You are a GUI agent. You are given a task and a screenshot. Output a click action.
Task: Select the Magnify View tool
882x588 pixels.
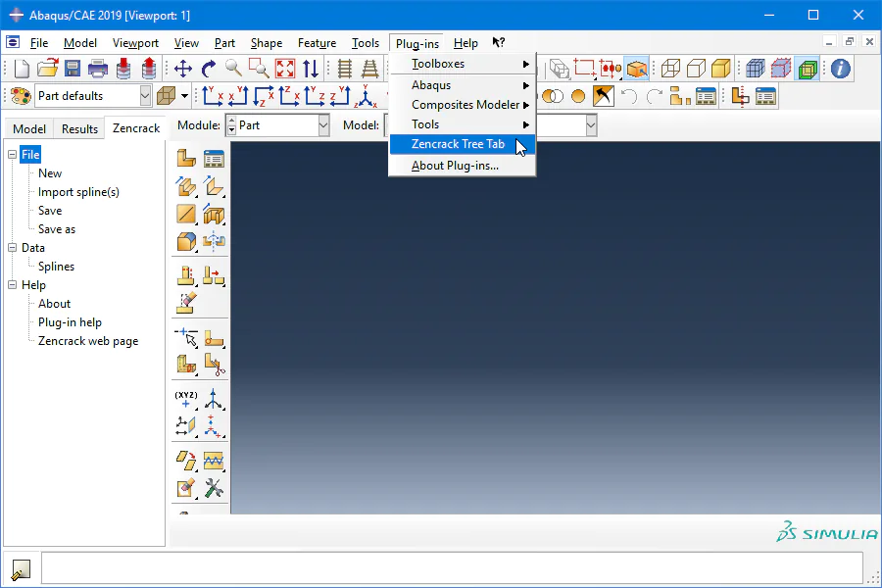pos(233,69)
